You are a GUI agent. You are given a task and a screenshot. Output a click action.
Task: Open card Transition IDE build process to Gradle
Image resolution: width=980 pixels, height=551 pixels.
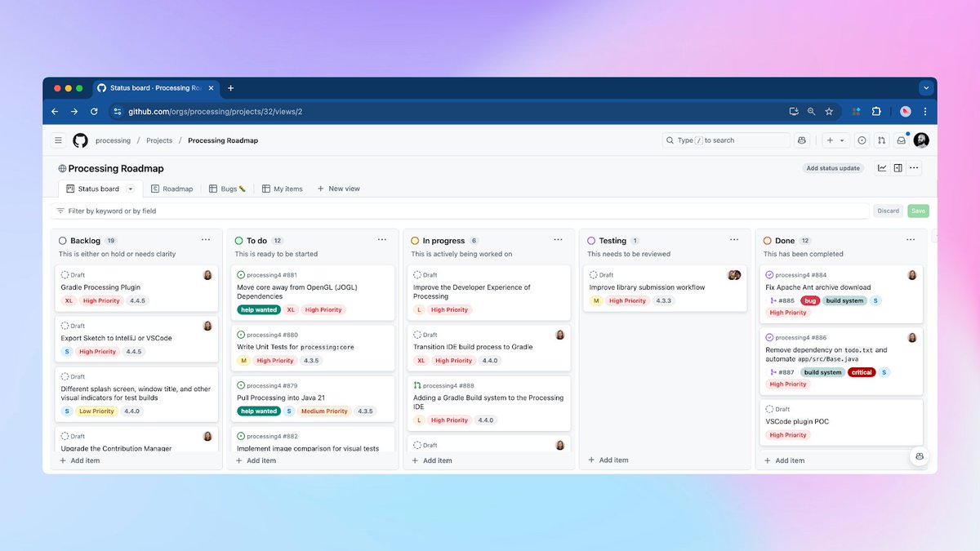point(473,347)
